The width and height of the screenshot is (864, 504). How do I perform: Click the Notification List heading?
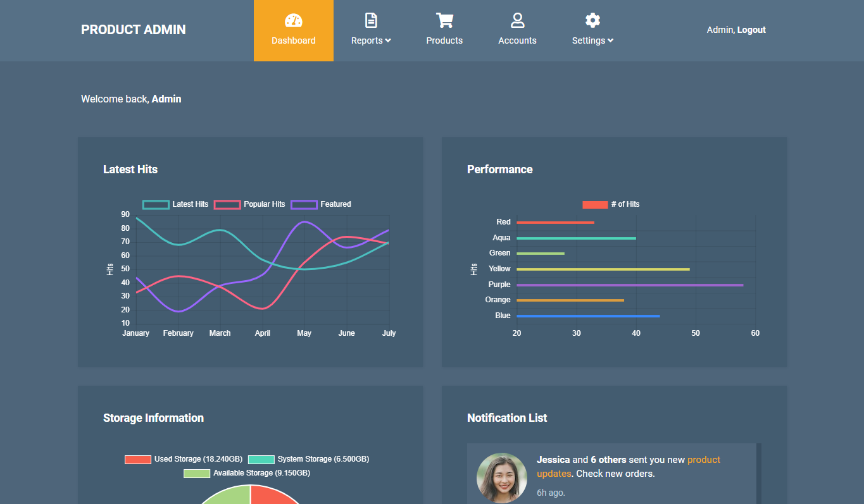(507, 418)
